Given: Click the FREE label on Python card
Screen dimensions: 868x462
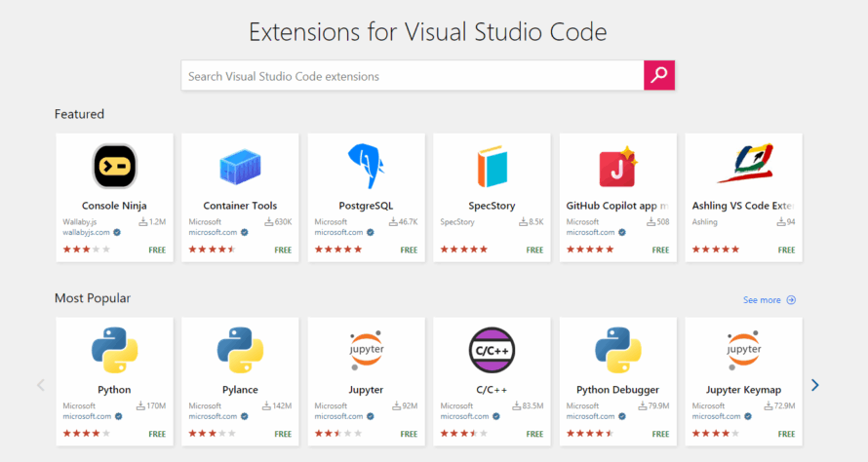Looking at the screenshot, I should 157,435.
